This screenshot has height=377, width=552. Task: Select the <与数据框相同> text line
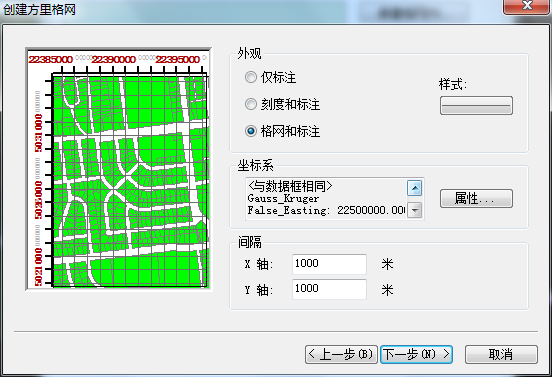point(290,186)
